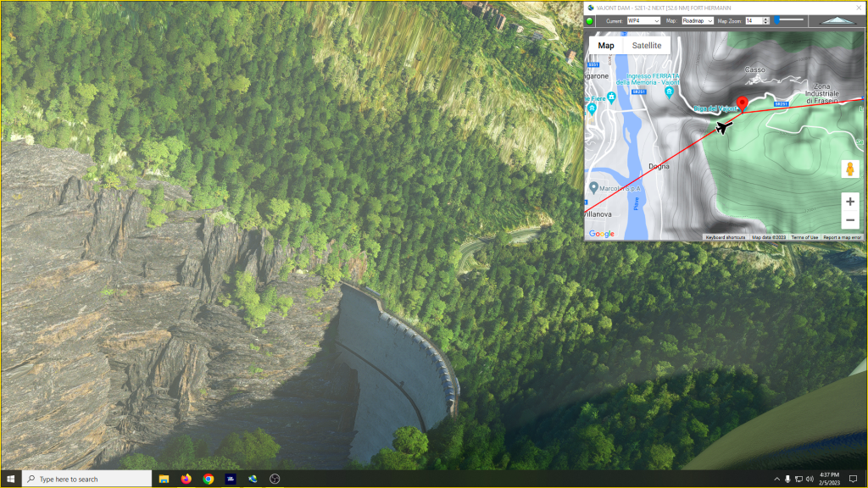The width and height of the screenshot is (868, 488).
Task: Zoom in the map with plus button
Action: tap(850, 202)
